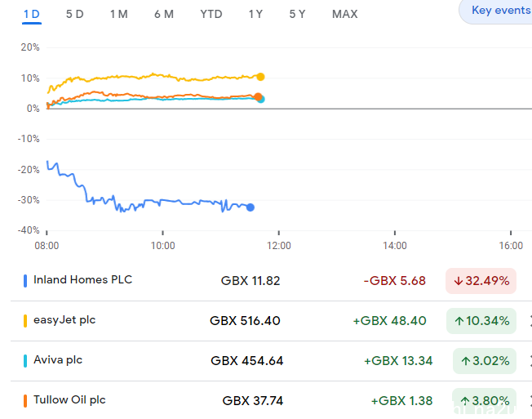532x419 pixels.
Task: Click the Tullow Oil up 3.80% badge
Action: pyautogui.click(x=484, y=401)
